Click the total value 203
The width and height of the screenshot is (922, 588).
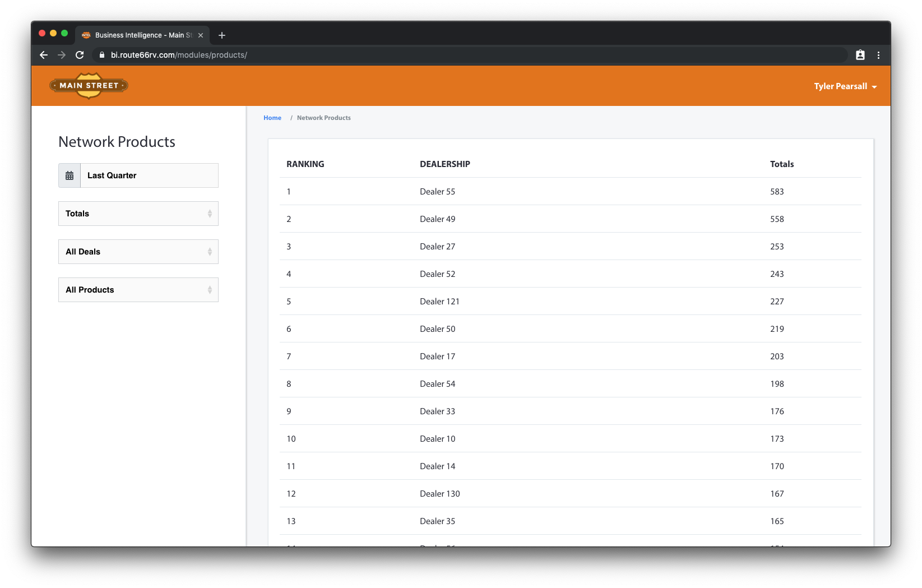tap(777, 356)
